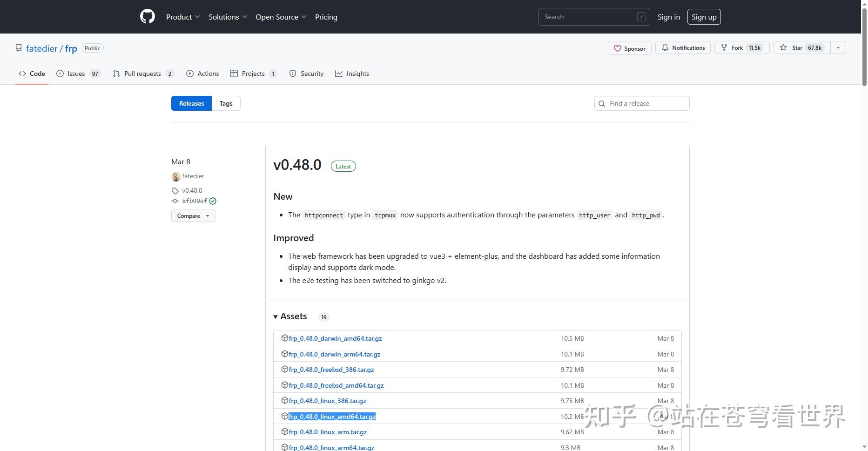This screenshot has width=868, height=451.
Task: Open the Product menu
Action: click(x=183, y=17)
